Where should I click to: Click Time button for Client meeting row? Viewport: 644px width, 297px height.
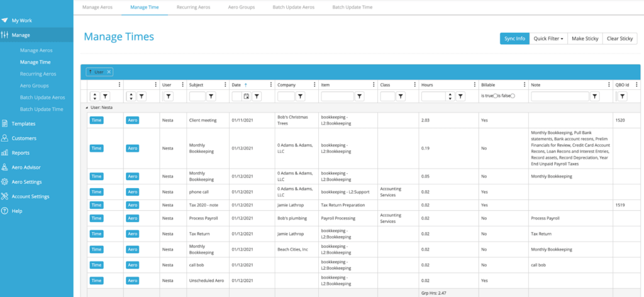click(96, 120)
